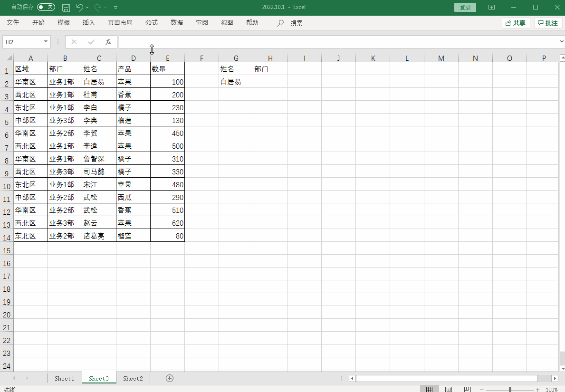The width and height of the screenshot is (565, 392).
Task: Switch to the 开始 ribbon tab
Action: (38, 23)
